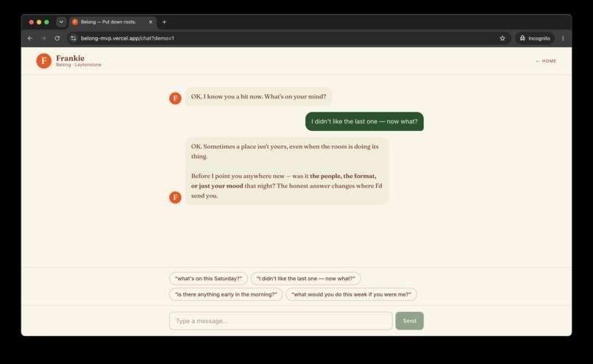593x364 pixels.
Task: Close the Belong browser tab
Action: (151, 22)
